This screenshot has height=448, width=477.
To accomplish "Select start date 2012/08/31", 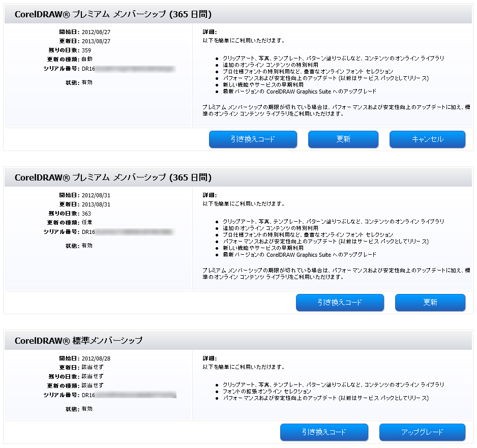I will [x=96, y=196].
